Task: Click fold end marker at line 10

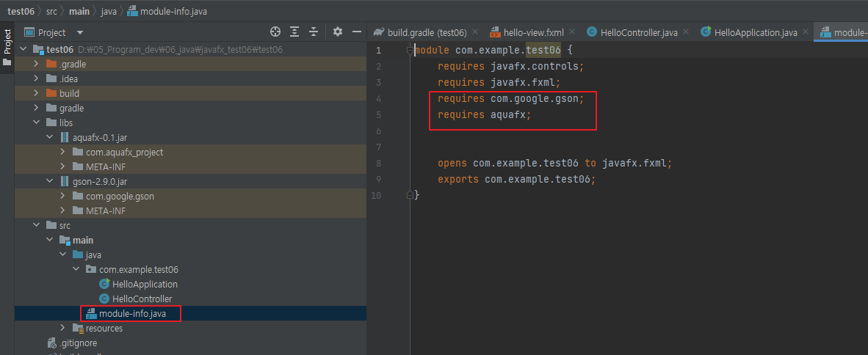Action: pyautogui.click(x=411, y=195)
